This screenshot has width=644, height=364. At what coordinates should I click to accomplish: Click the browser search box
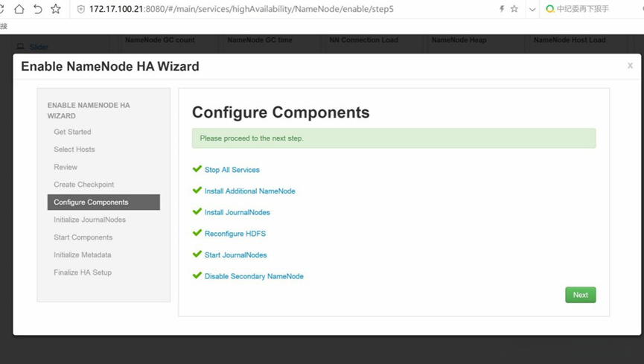click(x=592, y=9)
